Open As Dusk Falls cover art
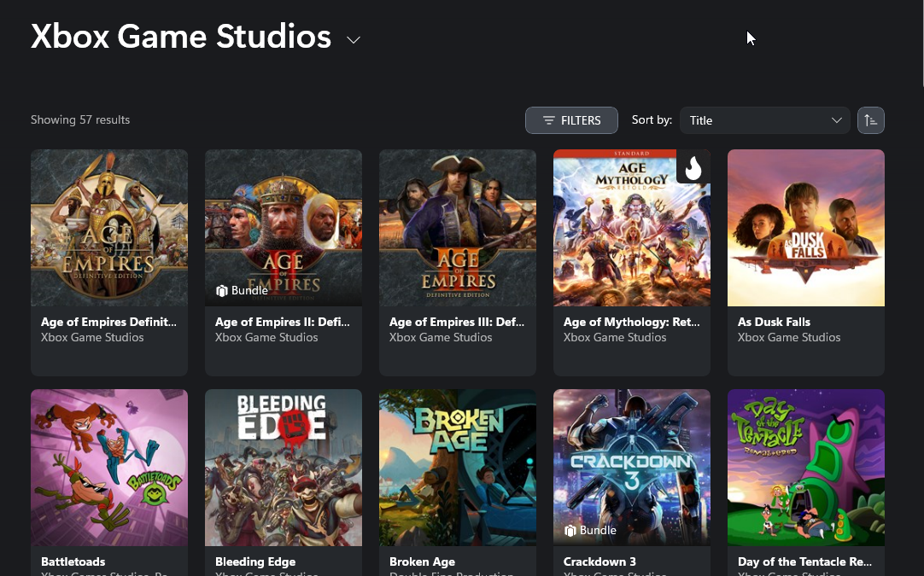924x576 pixels. [x=805, y=228]
